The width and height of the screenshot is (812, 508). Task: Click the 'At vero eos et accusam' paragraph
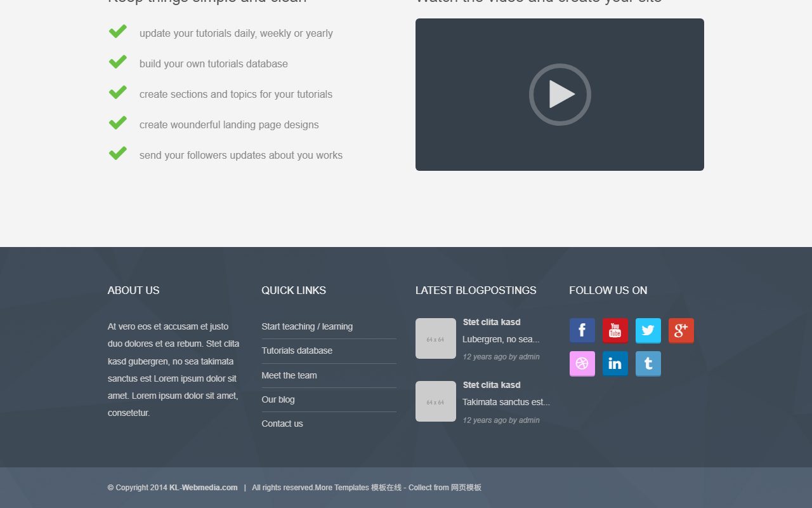174,370
